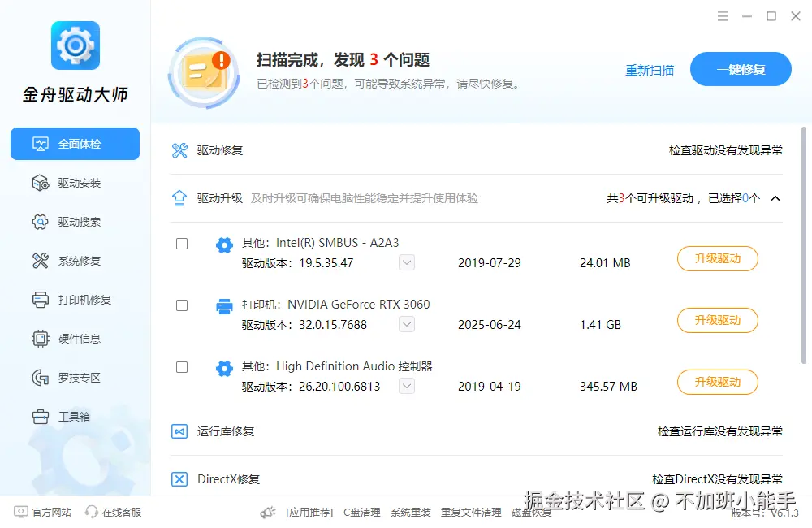This screenshot has width=812, height=528.
Task: Click 检查驱动没有发现异常 status text
Action: pos(725,151)
